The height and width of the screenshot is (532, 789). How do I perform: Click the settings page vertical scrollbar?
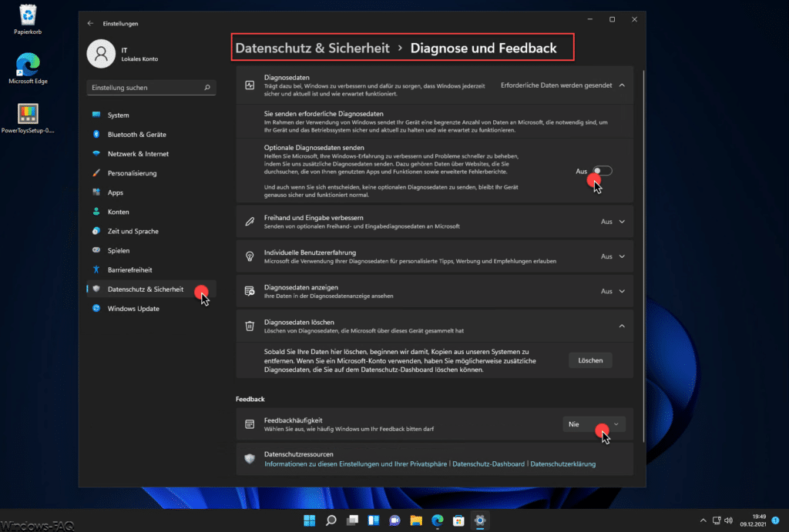(x=643, y=256)
